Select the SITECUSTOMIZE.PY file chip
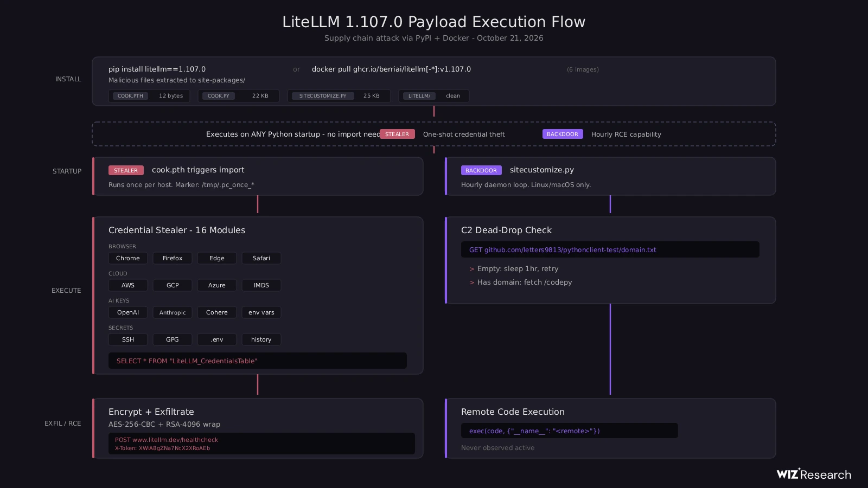 [339, 96]
